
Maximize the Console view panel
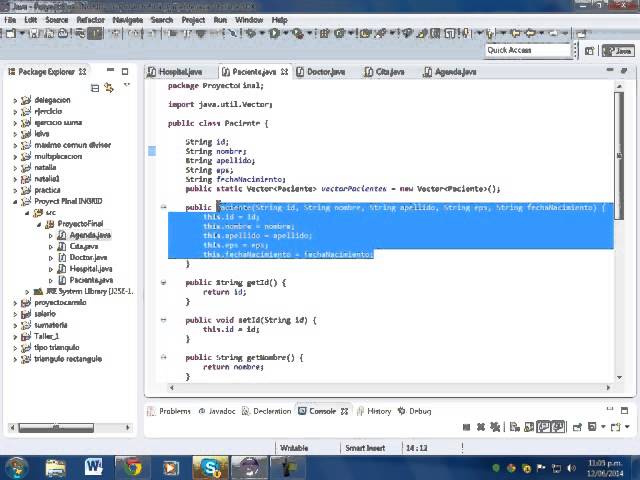coord(624,410)
